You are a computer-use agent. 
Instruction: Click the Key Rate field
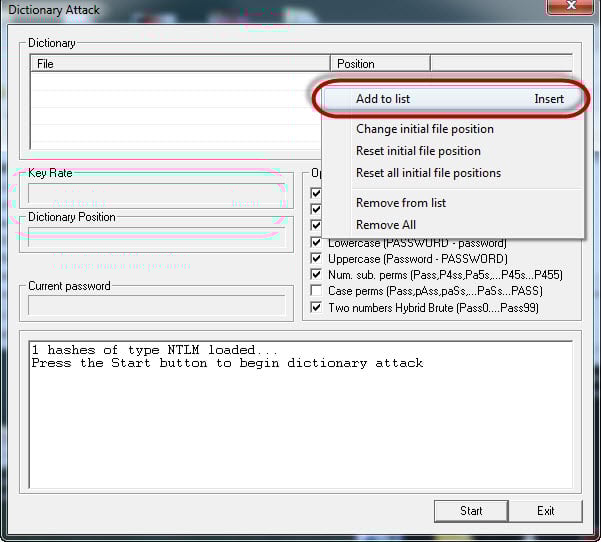point(158,194)
